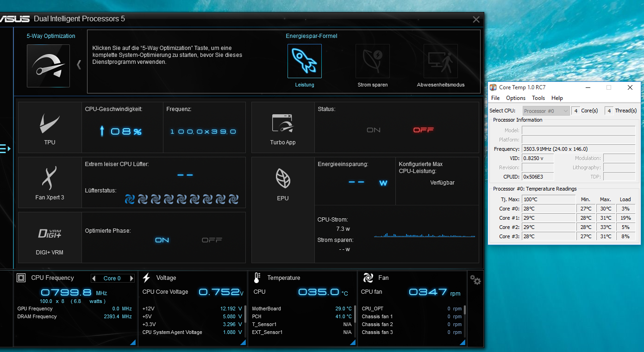Click the TPU frequency readout 100.0x39.0
644x352 pixels.
coord(203,132)
